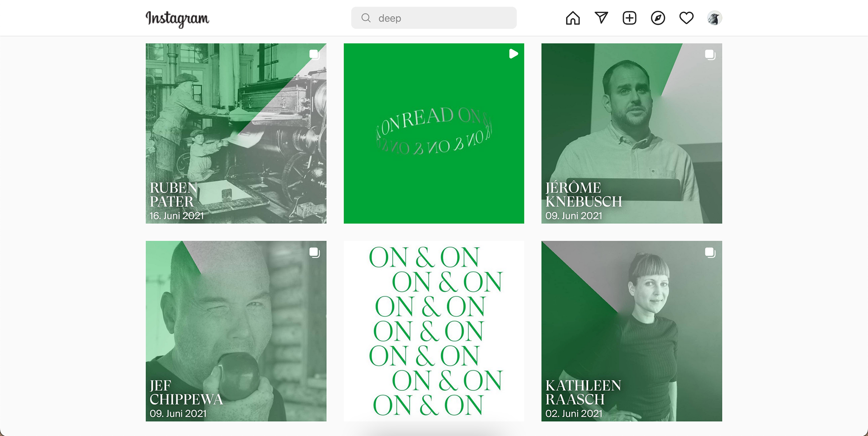Open the Explore compass icon
Image resolution: width=868 pixels, height=436 pixels.
click(x=658, y=18)
